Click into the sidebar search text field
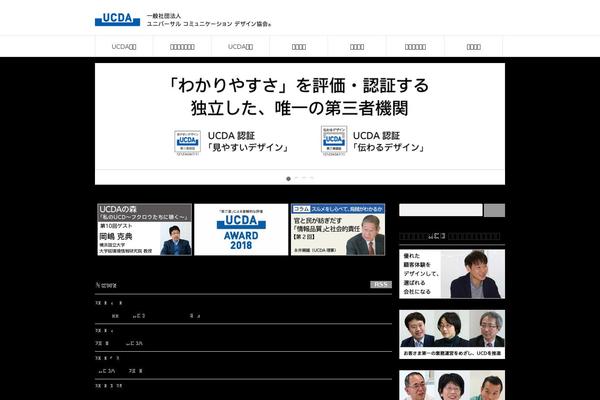Viewport: 600px width, 400px height. coord(441,210)
